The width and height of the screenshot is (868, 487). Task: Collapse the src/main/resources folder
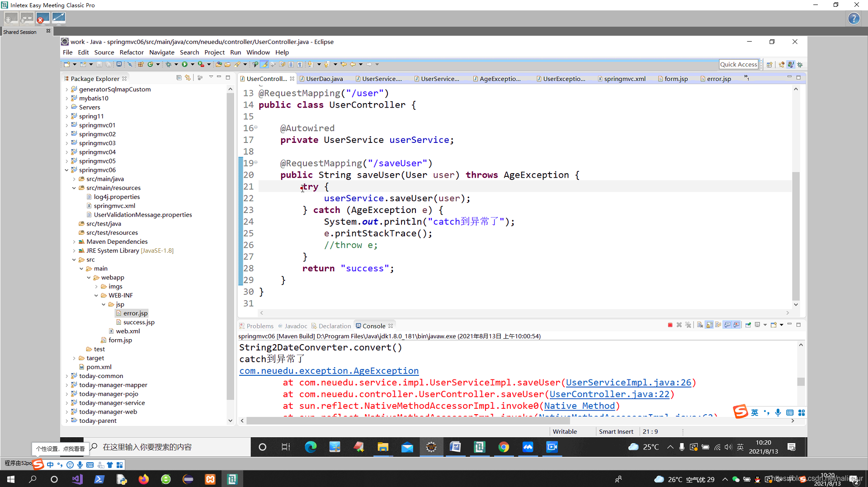(74, 188)
